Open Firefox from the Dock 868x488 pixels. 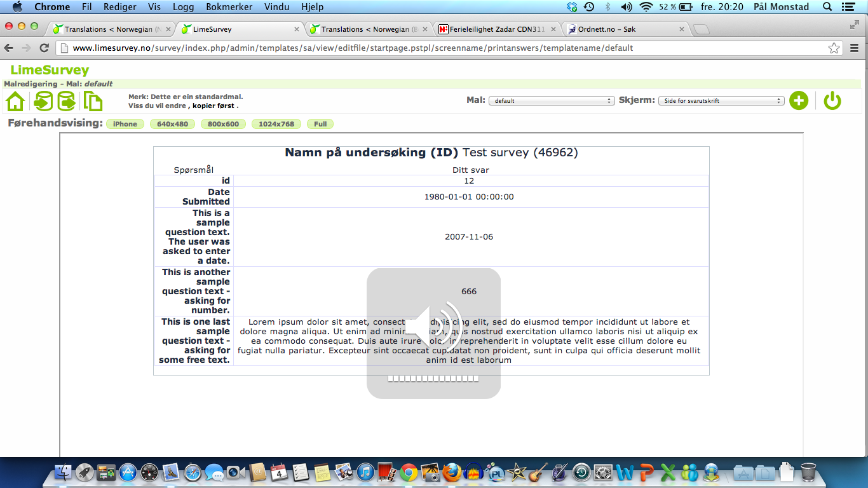click(452, 472)
